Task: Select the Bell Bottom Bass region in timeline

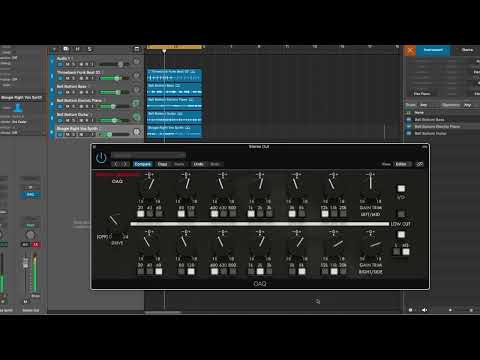Action: [174, 89]
